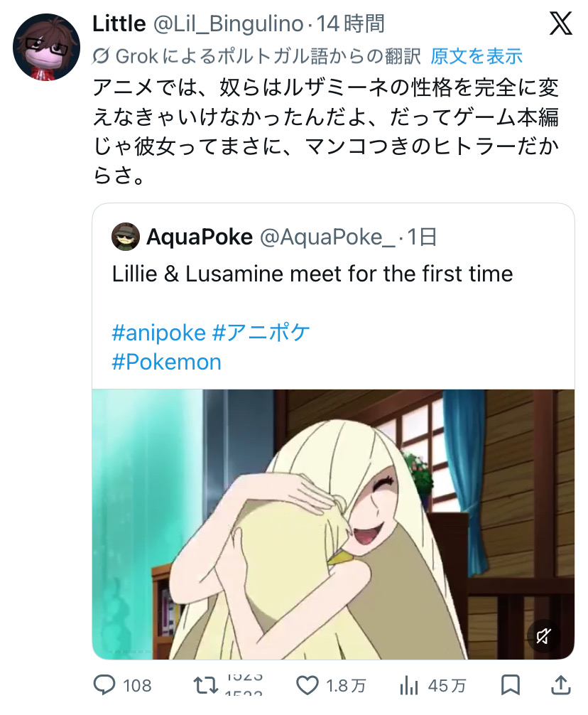Viewport: 588px width, 715px height.
Task: Click the Grok translation notice icon
Action: pos(101,57)
